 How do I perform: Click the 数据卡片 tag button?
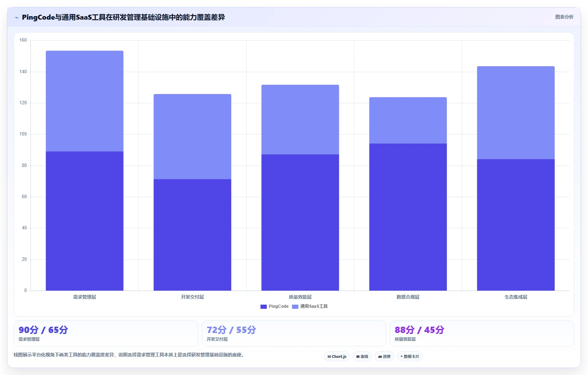410,356
